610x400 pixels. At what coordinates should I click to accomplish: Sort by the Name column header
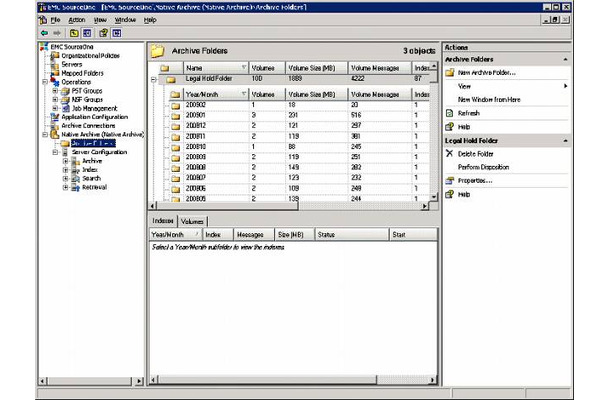click(215, 68)
